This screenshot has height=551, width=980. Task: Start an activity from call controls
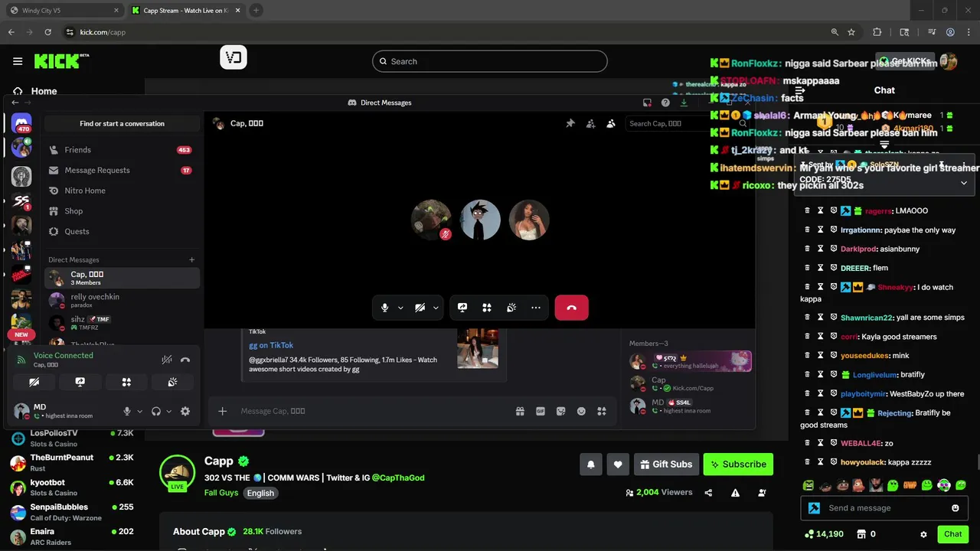487,308
